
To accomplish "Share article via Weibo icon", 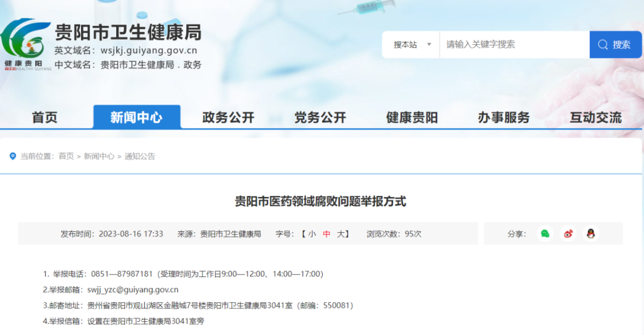I will [x=568, y=233].
